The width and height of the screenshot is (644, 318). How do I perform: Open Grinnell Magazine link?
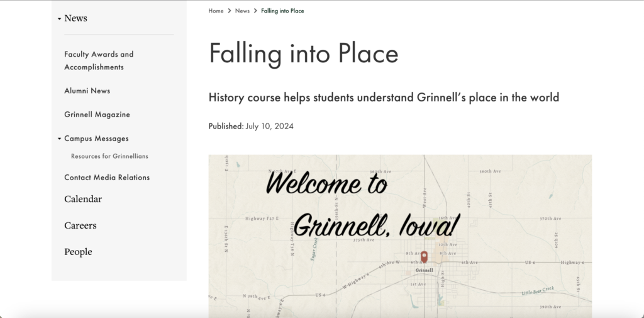click(97, 115)
